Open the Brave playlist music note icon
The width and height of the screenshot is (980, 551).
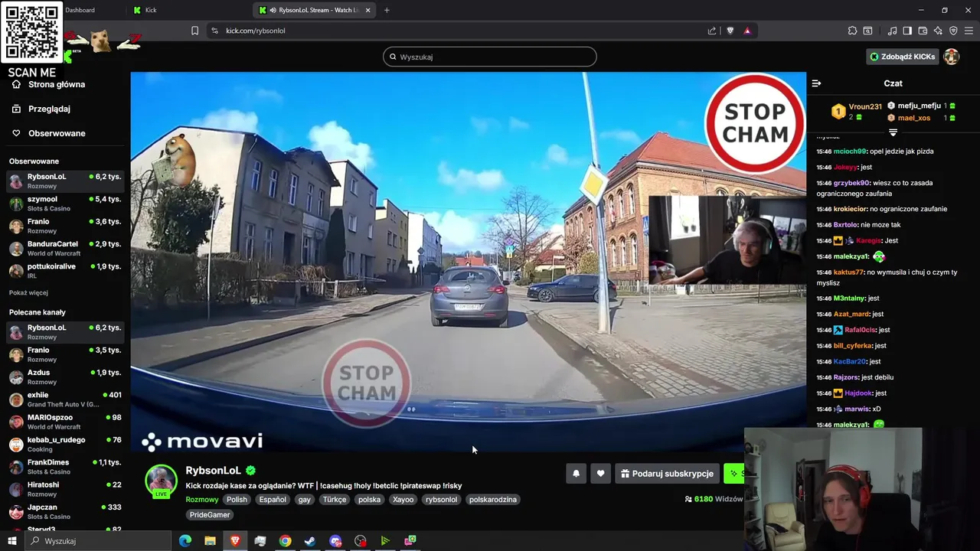892,31
